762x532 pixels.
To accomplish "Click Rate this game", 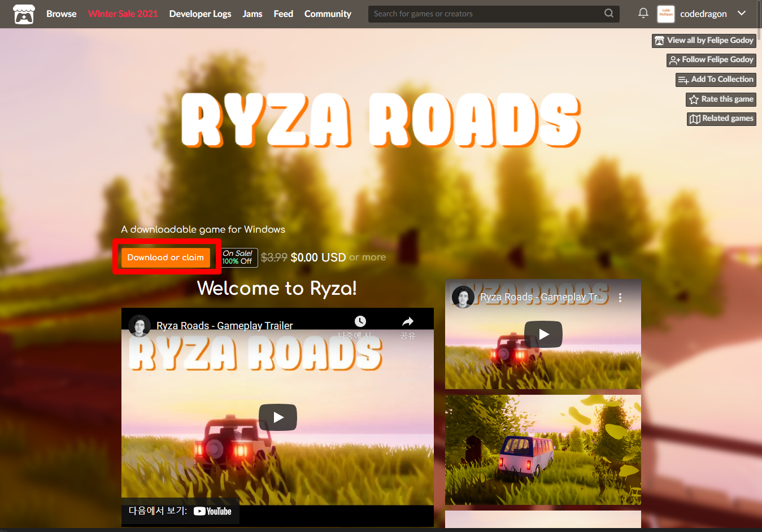I will click(721, 99).
